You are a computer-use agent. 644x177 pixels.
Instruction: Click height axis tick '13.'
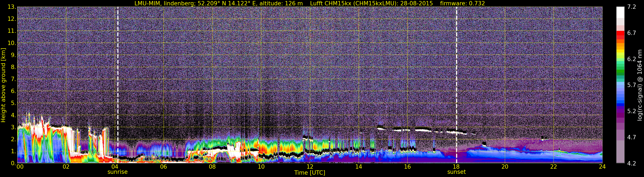[x=12, y=7]
